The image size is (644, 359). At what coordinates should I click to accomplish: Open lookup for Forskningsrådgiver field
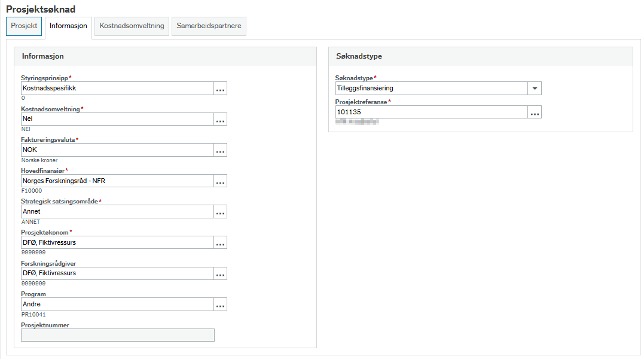coord(220,273)
